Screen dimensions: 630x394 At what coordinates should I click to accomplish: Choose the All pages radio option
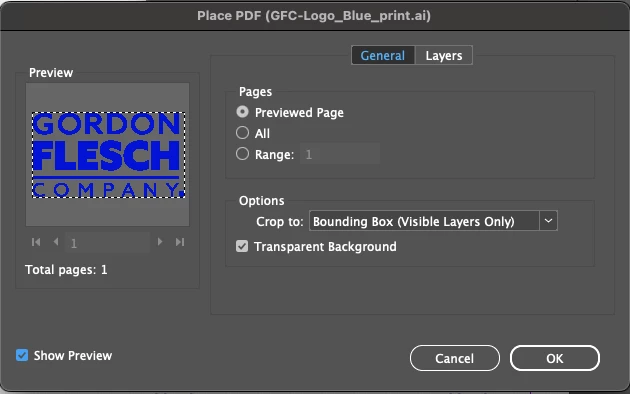click(x=242, y=133)
